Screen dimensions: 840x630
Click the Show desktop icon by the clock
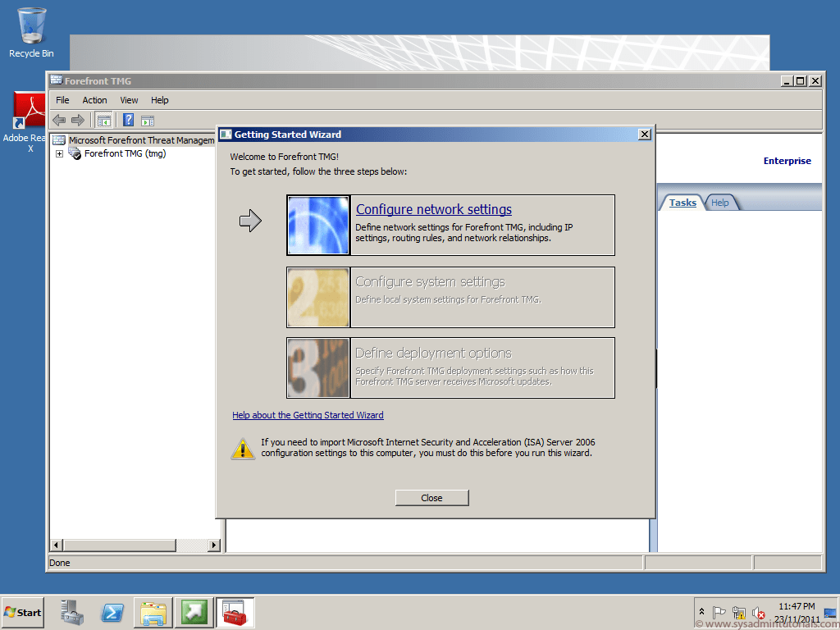pyautogui.click(x=830, y=612)
